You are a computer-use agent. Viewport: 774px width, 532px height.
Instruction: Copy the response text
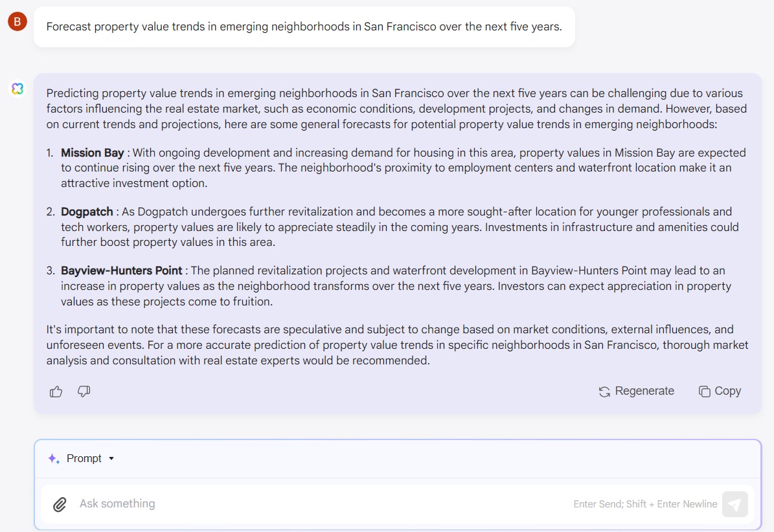click(720, 392)
